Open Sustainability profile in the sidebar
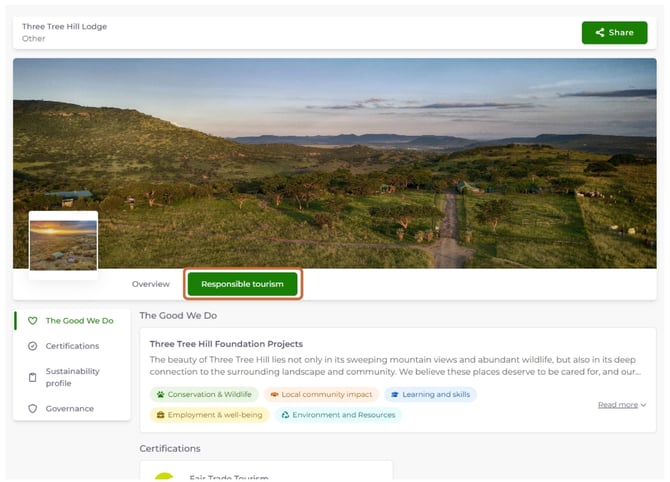Screen dimensions: 670x482 coord(72,377)
